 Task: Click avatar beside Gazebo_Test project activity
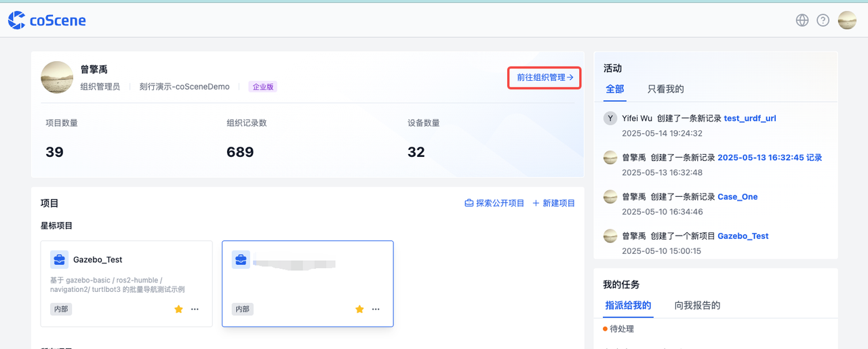point(610,236)
